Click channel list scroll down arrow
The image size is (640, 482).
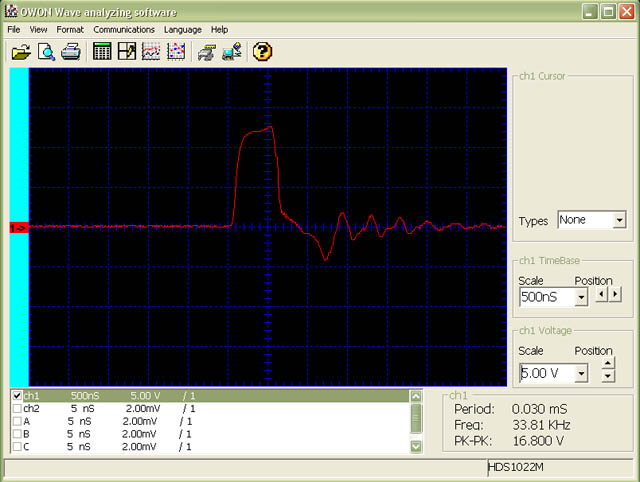point(416,446)
